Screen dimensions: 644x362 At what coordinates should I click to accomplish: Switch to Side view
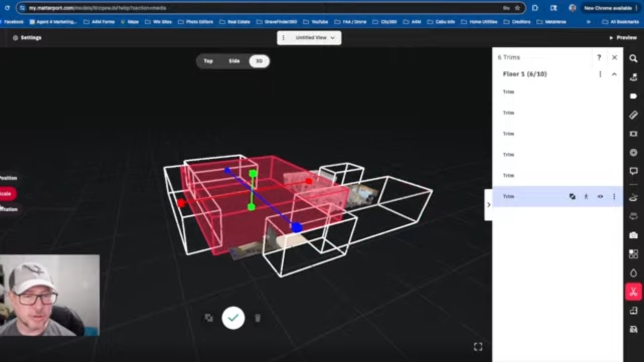[234, 61]
